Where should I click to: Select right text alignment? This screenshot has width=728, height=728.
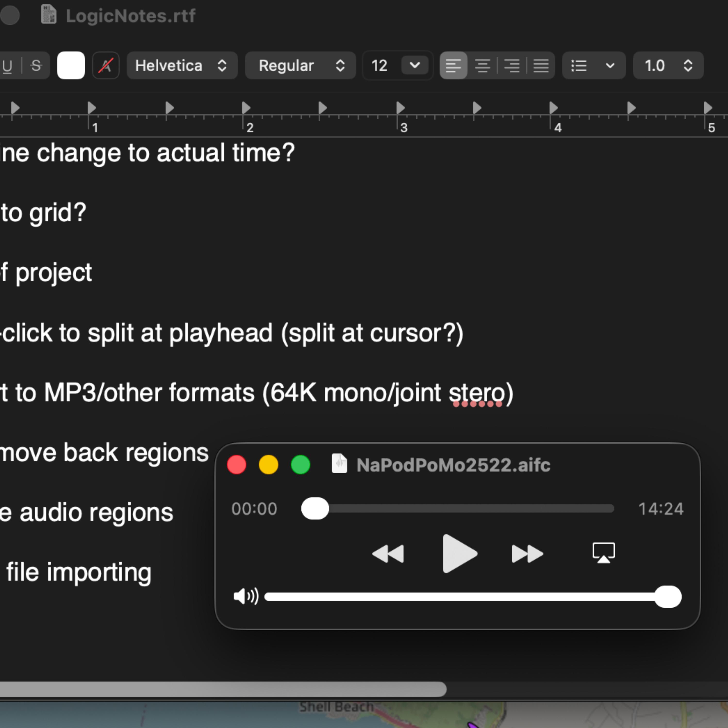[512, 66]
